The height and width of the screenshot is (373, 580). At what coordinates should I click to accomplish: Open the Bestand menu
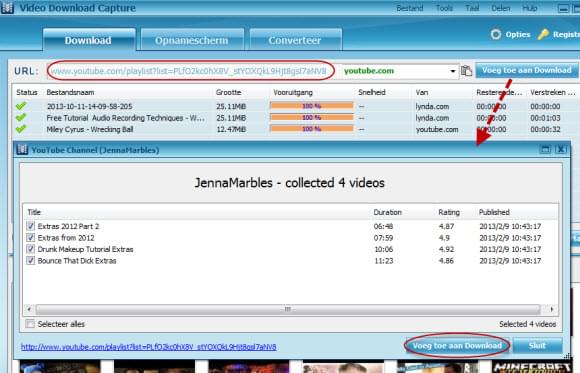(409, 8)
